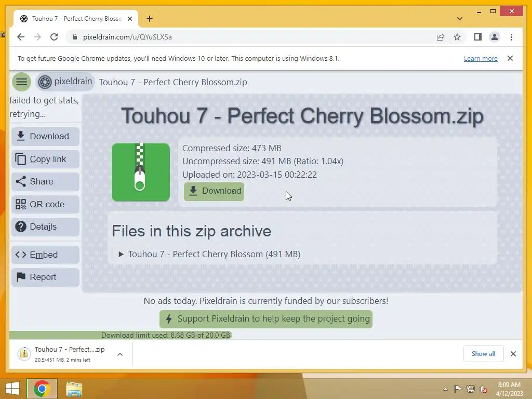Click Support Pixeldrain to help keep project going

pos(265,319)
